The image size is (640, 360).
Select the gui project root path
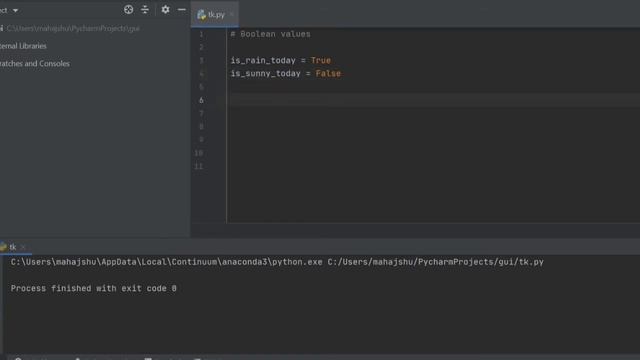73,29
